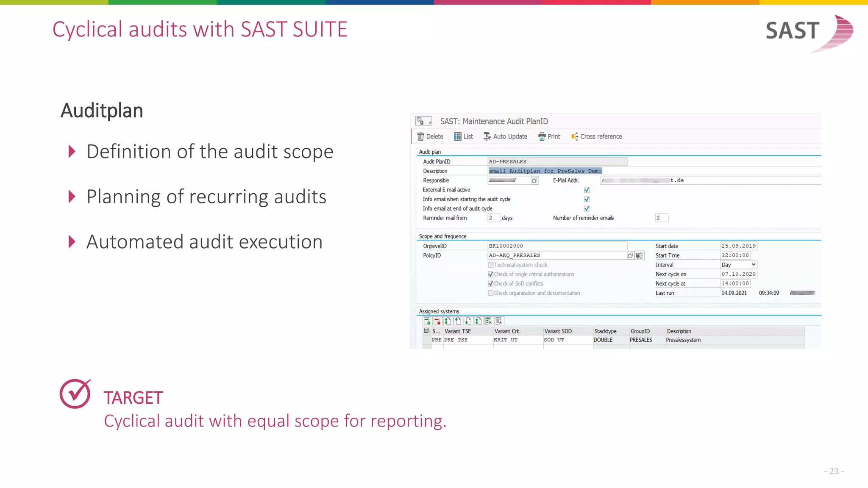Open the window menu icon beside SAST title
868x488 pixels.
click(x=423, y=121)
